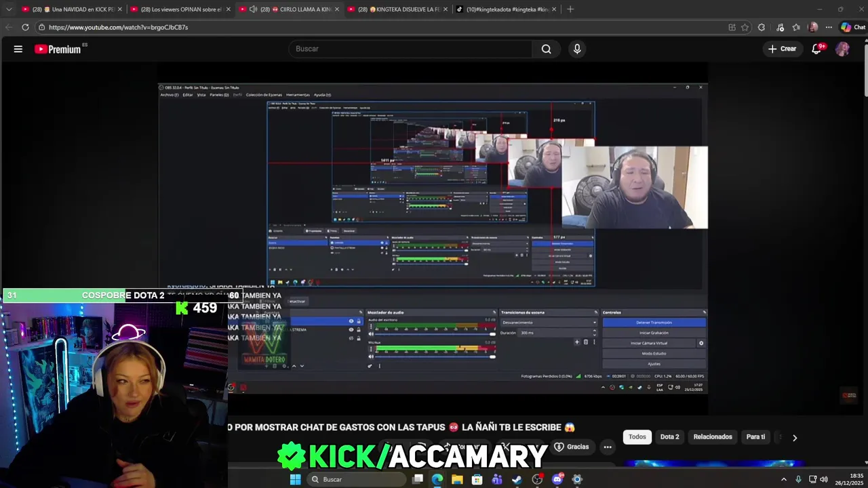Open the Desvanecimiento transition dropdown
The height and width of the screenshot is (488, 868).
548,323
